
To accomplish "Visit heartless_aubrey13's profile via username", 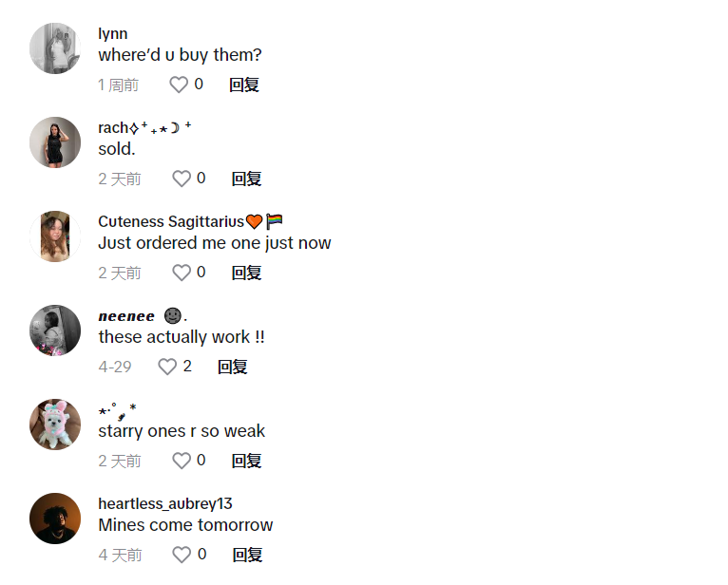I will tap(164, 503).
